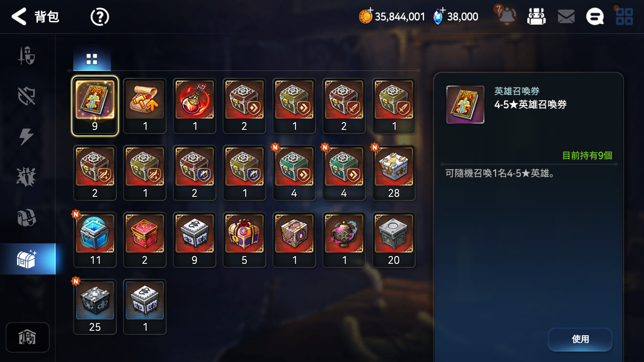Open the question mark help icon
This screenshot has height=362, width=644.
[100, 17]
